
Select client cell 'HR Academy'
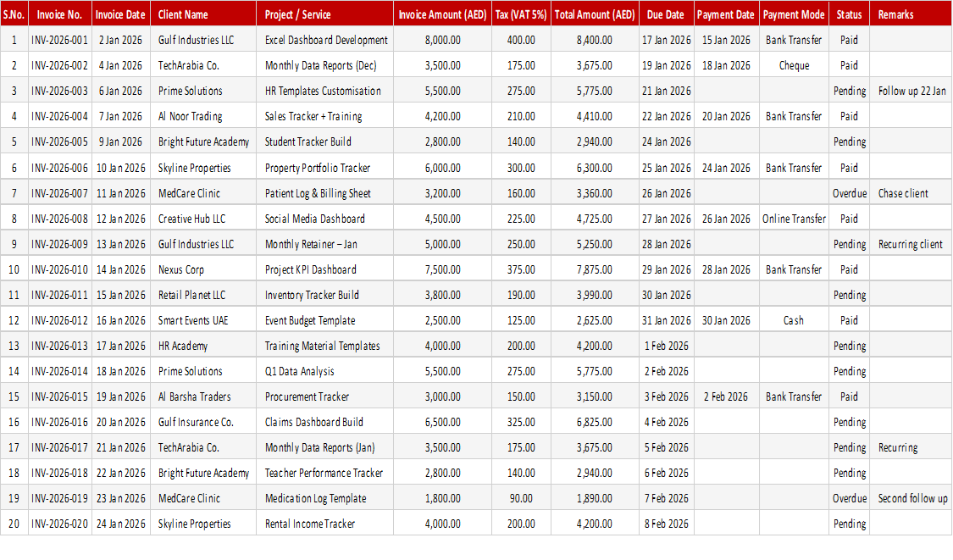(x=203, y=346)
